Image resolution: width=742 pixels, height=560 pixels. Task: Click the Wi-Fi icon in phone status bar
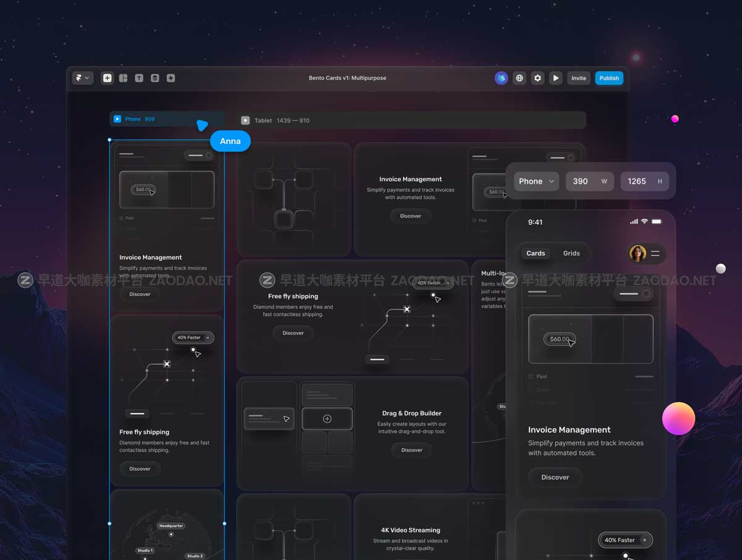644,221
